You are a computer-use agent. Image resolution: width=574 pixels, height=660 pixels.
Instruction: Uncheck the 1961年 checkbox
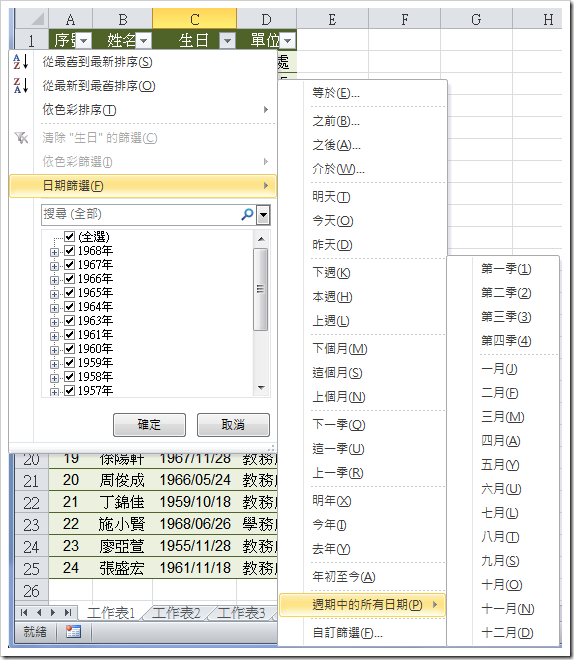[x=69, y=335]
